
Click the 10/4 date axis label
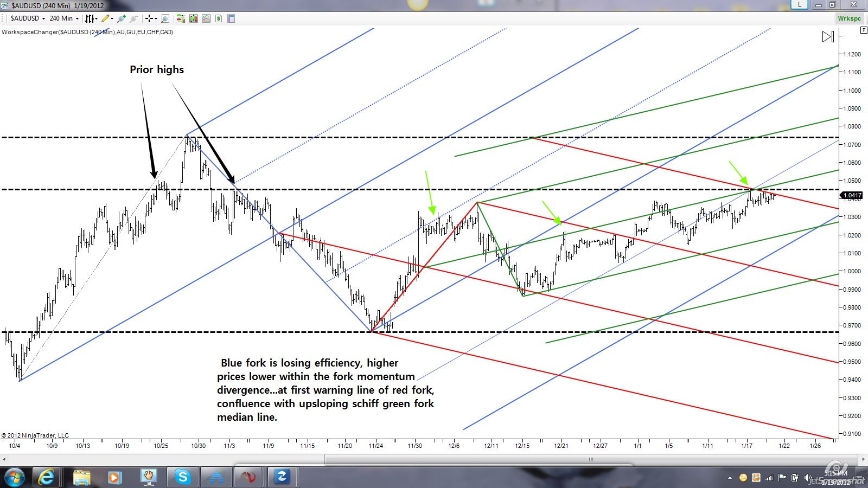[x=15, y=446]
